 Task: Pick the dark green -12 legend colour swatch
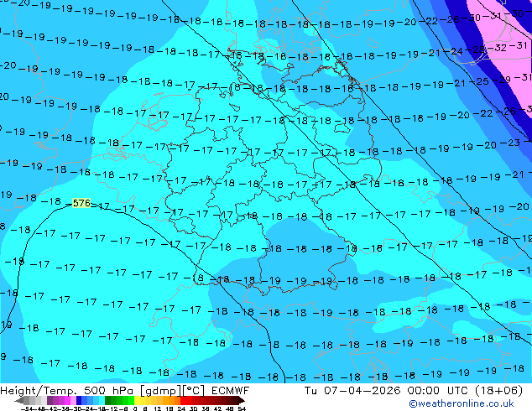point(108,400)
